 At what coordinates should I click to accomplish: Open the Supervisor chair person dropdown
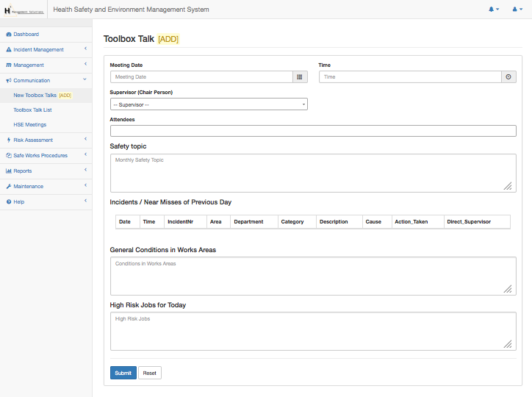pos(209,104)
